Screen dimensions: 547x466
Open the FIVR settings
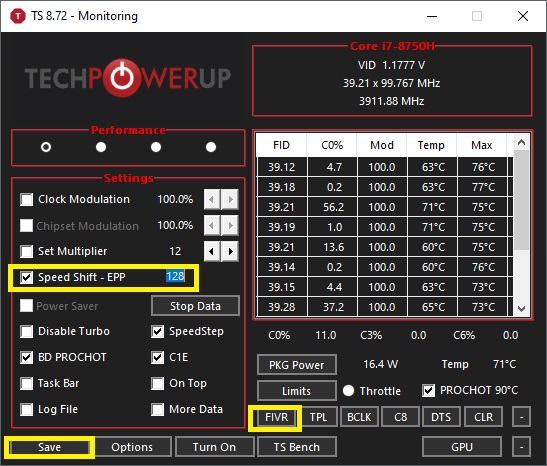tap(276, 417)
